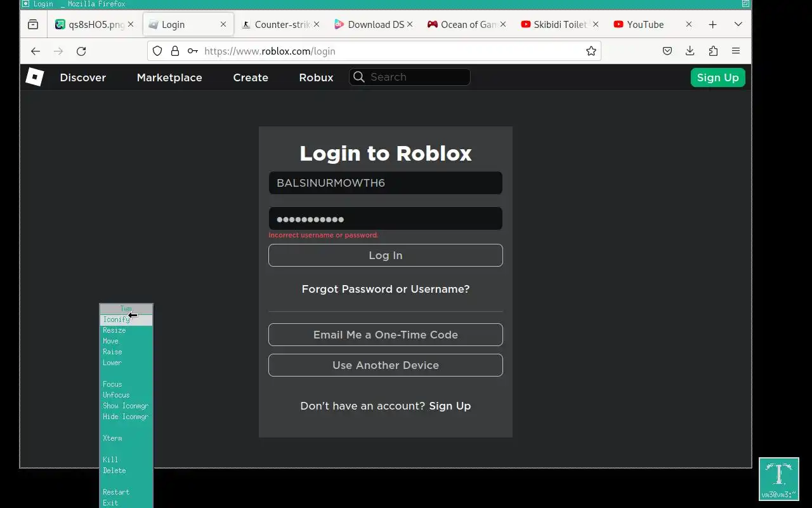Open Create in the Roblox nav

(x=251, y=77)
